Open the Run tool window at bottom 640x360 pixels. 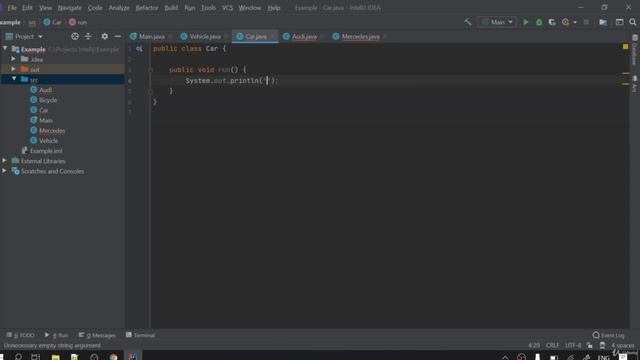click(56, 335)
